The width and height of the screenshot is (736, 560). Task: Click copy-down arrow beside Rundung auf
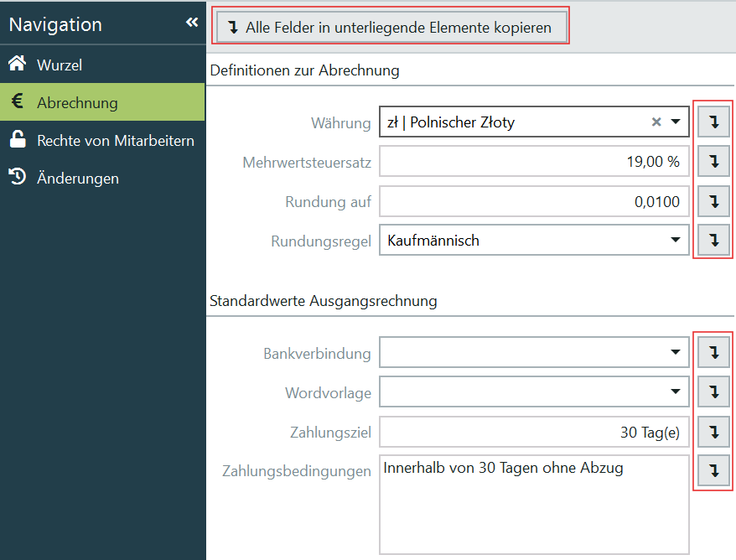point(713,201)
